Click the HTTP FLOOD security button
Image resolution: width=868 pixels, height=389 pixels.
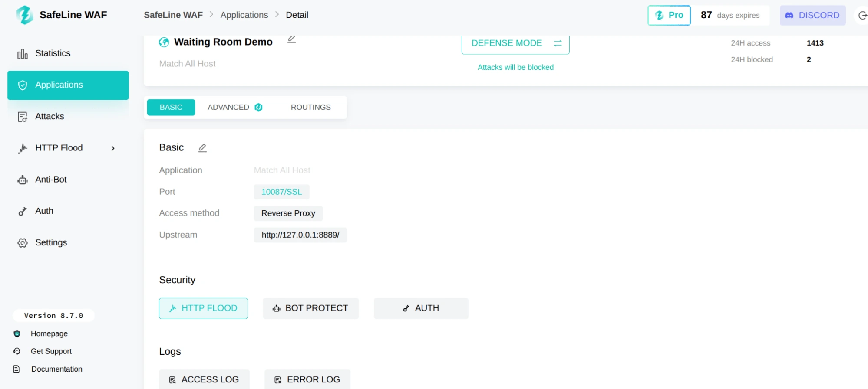pos(203,308)
